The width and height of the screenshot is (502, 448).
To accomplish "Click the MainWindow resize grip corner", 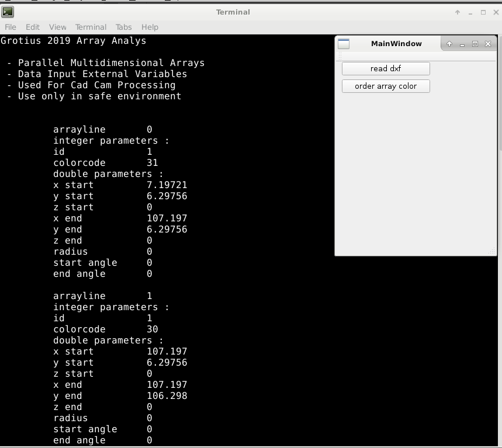I will [492, 251].
